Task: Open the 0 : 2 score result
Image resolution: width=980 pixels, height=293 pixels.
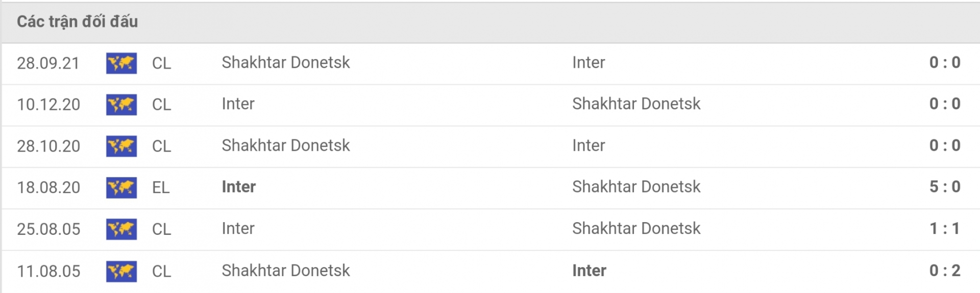Action: [x=945, y=271]
